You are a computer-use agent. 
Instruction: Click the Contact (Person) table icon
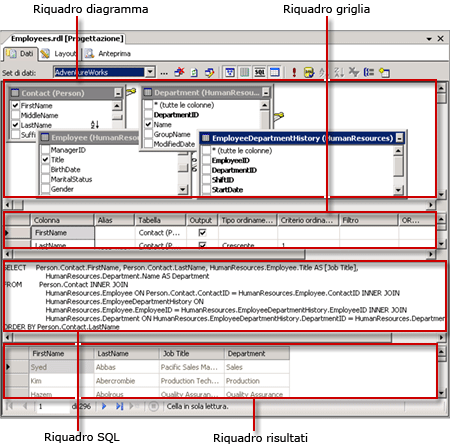pyautogui.click(x=15, y=93)
